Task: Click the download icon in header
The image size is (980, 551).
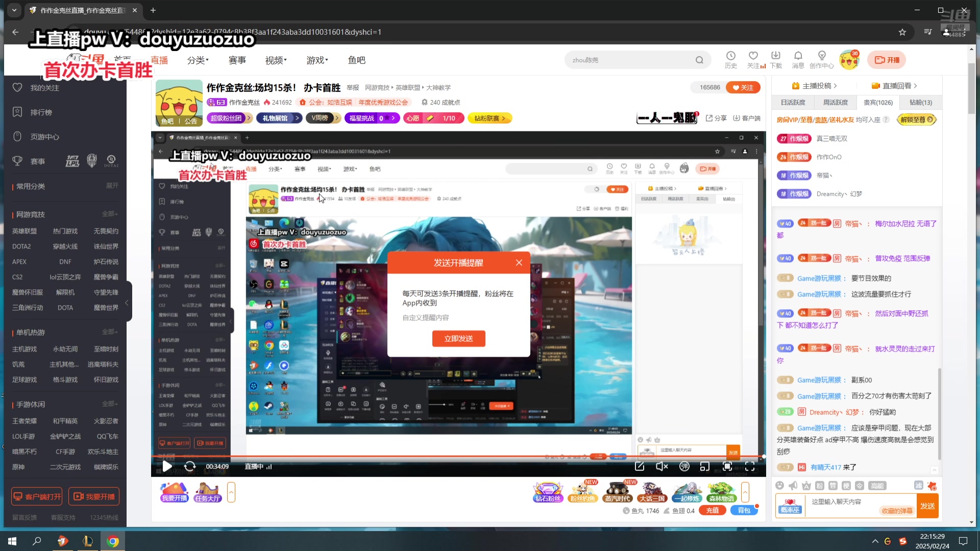Action: (776, 60)
